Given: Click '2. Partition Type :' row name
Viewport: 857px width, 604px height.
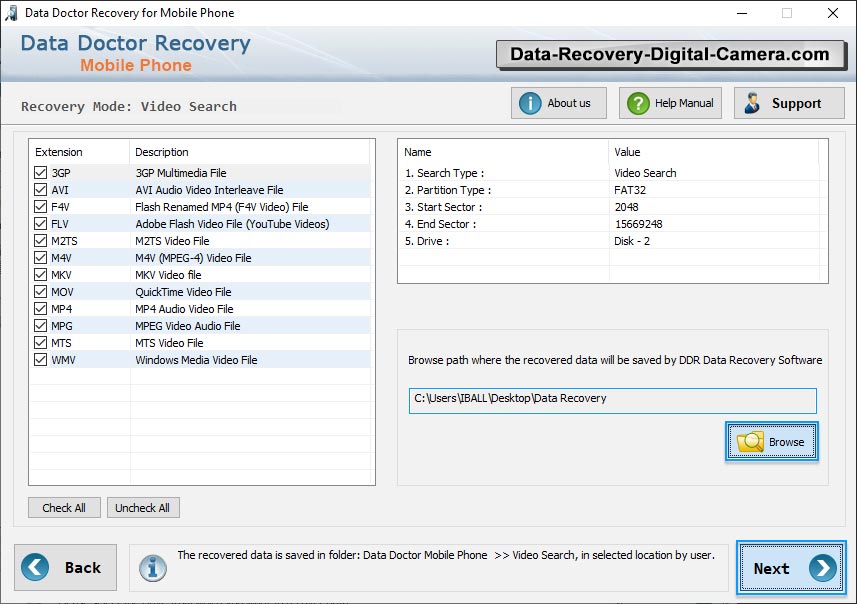Looking at the screenshot, I should coord(448,190).
